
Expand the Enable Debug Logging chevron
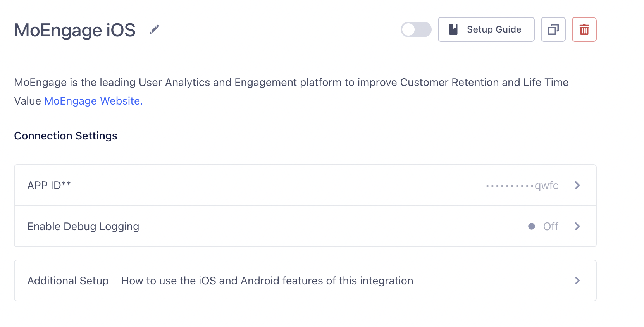click(577, 226)
